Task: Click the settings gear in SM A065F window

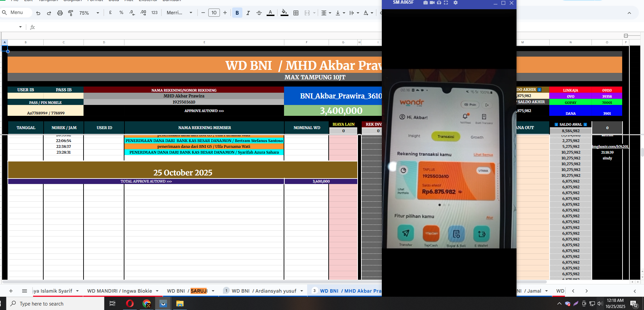Action: (455, 2)
